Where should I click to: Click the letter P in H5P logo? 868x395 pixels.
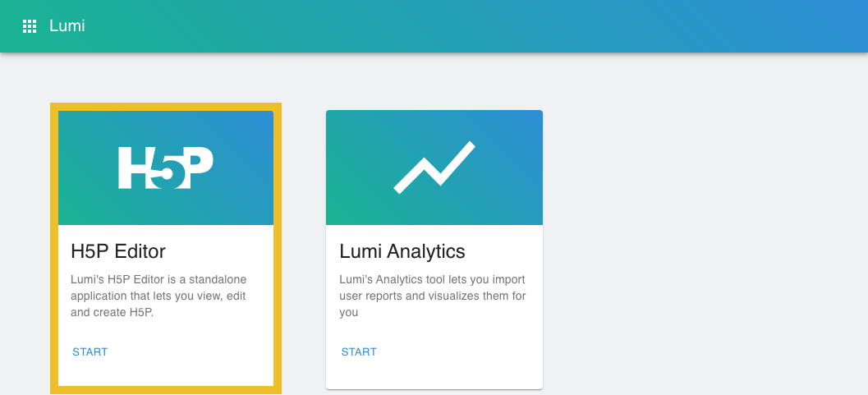197,164
